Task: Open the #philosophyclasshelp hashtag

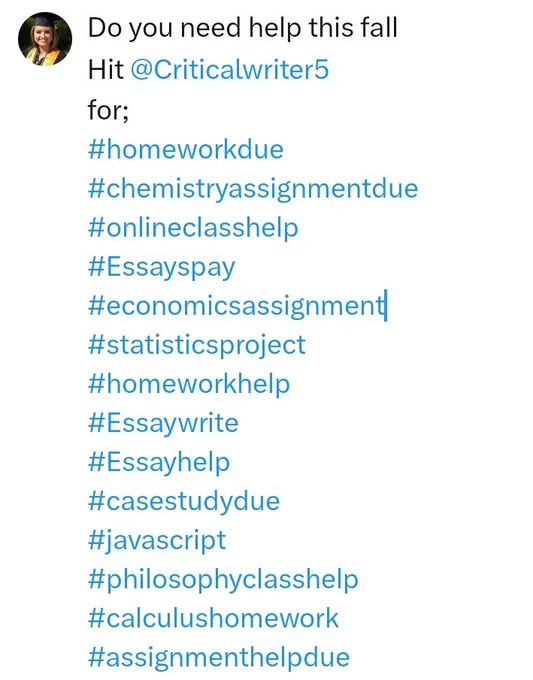Action: pos(223,580)
